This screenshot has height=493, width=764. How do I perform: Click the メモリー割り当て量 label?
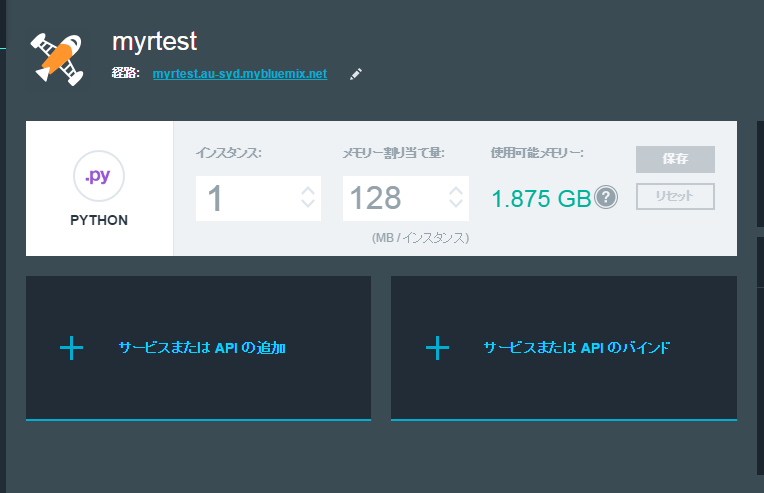394,153
